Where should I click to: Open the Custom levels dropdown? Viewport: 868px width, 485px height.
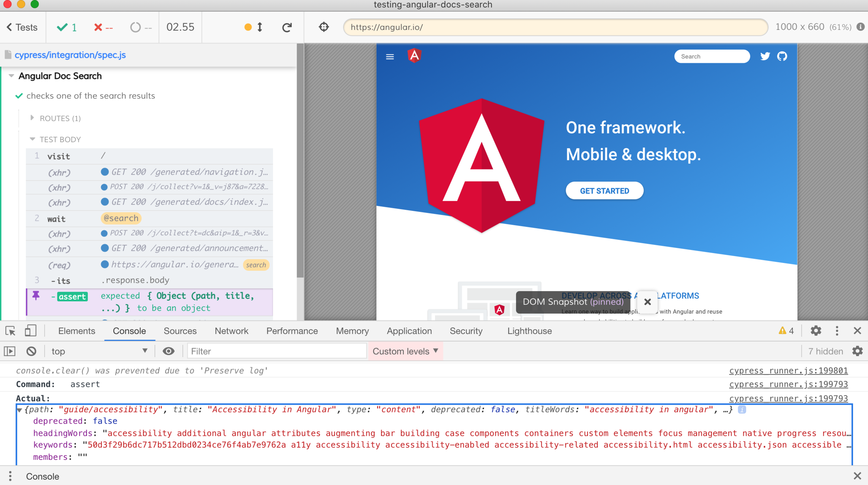click(x=405, y=351)
